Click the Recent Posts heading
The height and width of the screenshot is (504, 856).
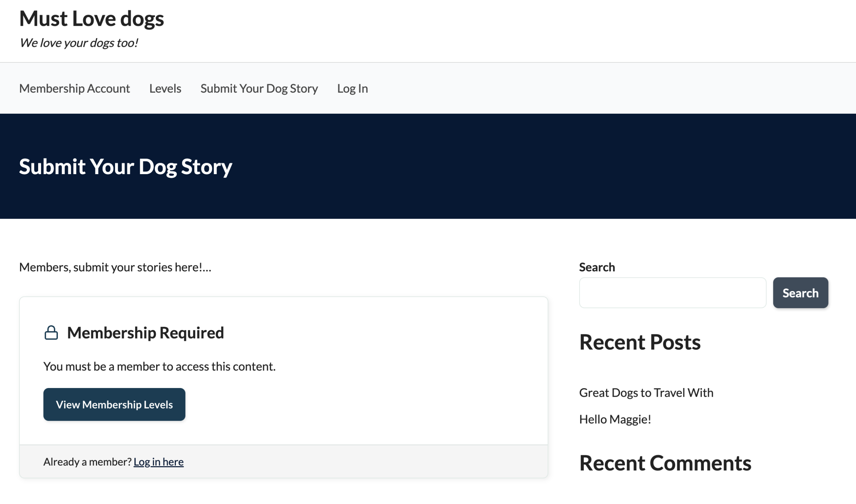(640, 342)
